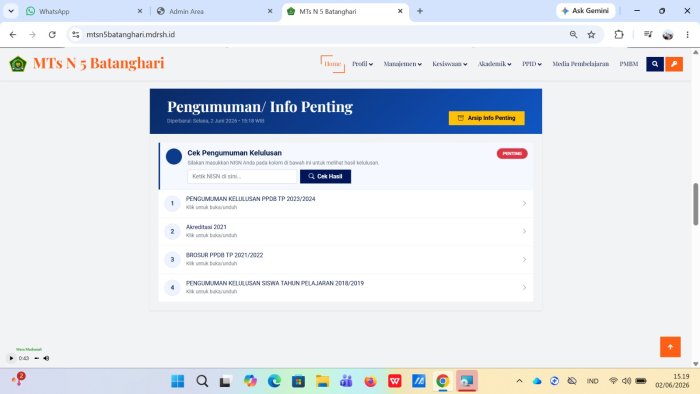Close the Admin Area tab

coord(270,11)
